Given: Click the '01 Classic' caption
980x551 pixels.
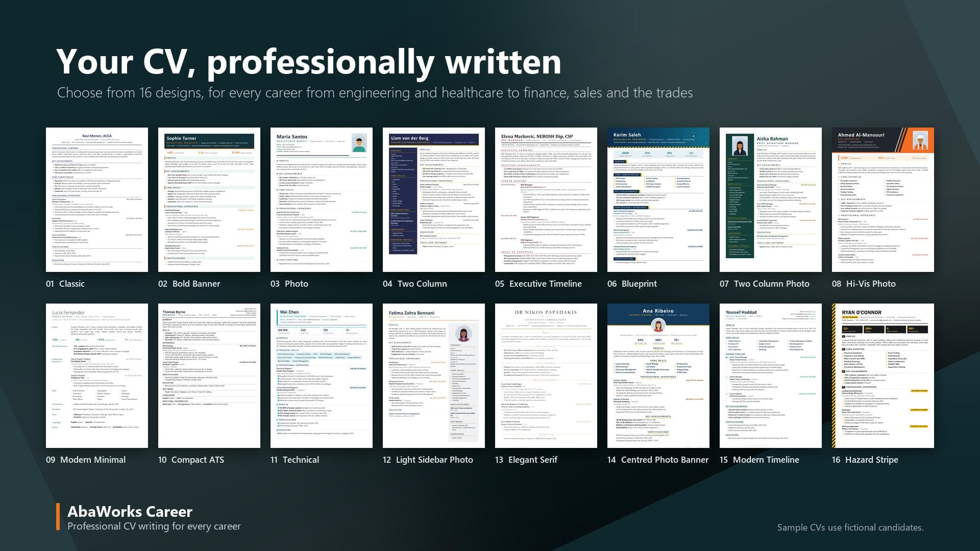Looking at the screenshot, I should 65,284.
